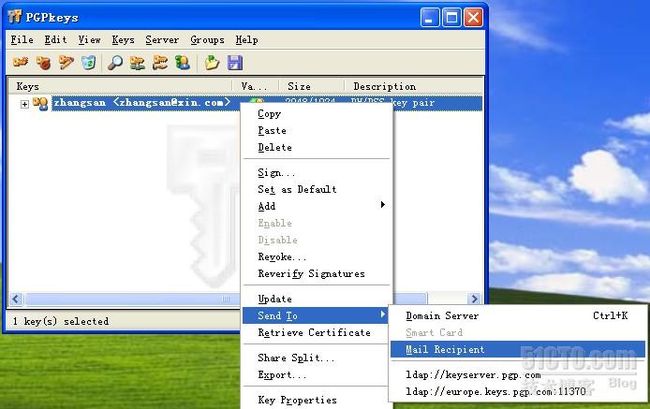Select Mail Recipient in the submenu
The width and height of the screenshot is (650, 409).
(518, 349)
